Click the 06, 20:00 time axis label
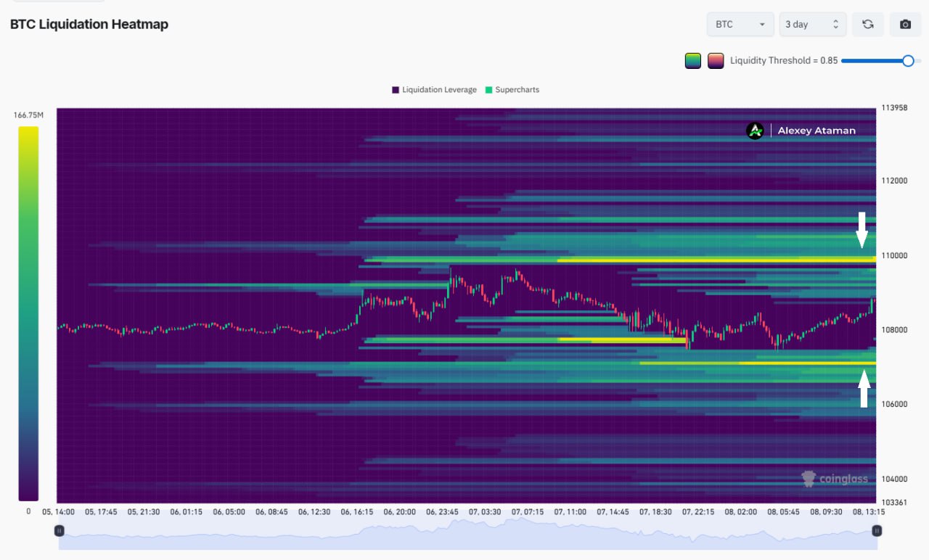This screenshot has width=929, height=560. point(400,511)
